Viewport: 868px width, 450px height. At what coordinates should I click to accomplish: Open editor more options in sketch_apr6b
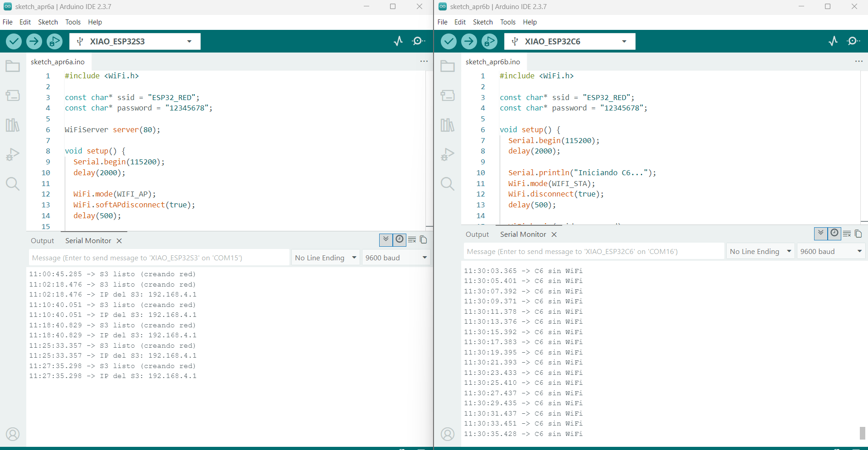pos(859,61)
